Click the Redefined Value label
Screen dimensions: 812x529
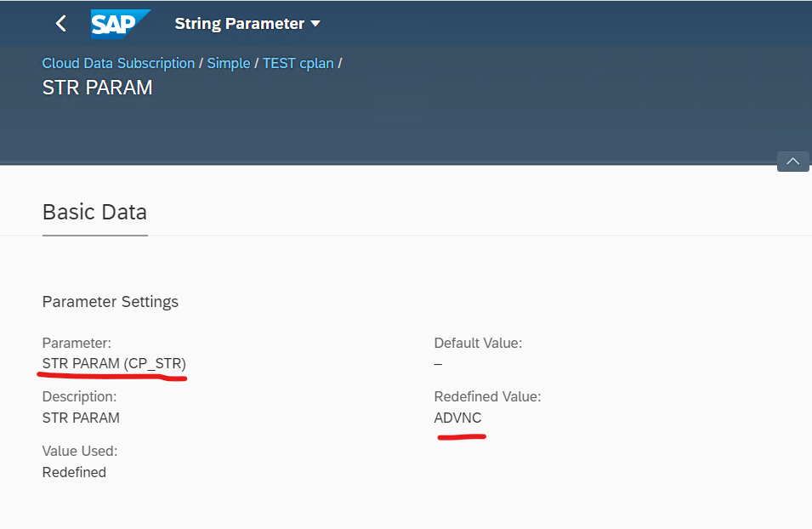(x=487, y=396)
